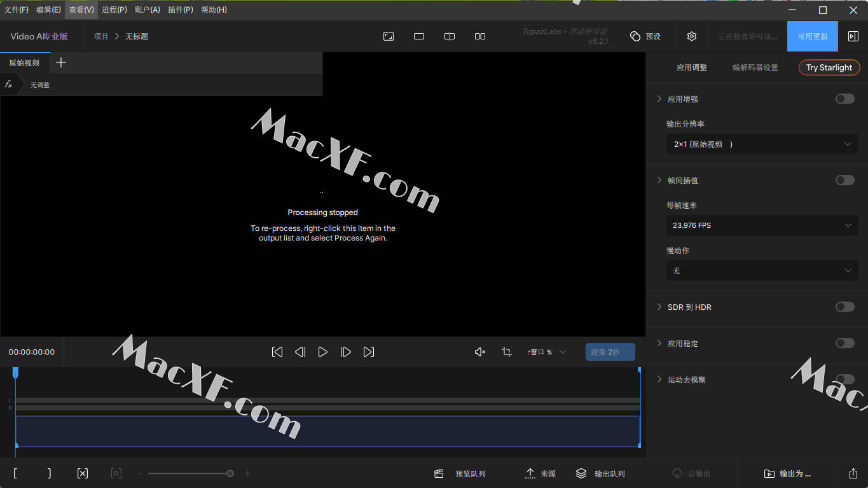This screenshot has height=488, width=868.
Task: Open render duration dropdown arrow
Action: pos(628,352)
